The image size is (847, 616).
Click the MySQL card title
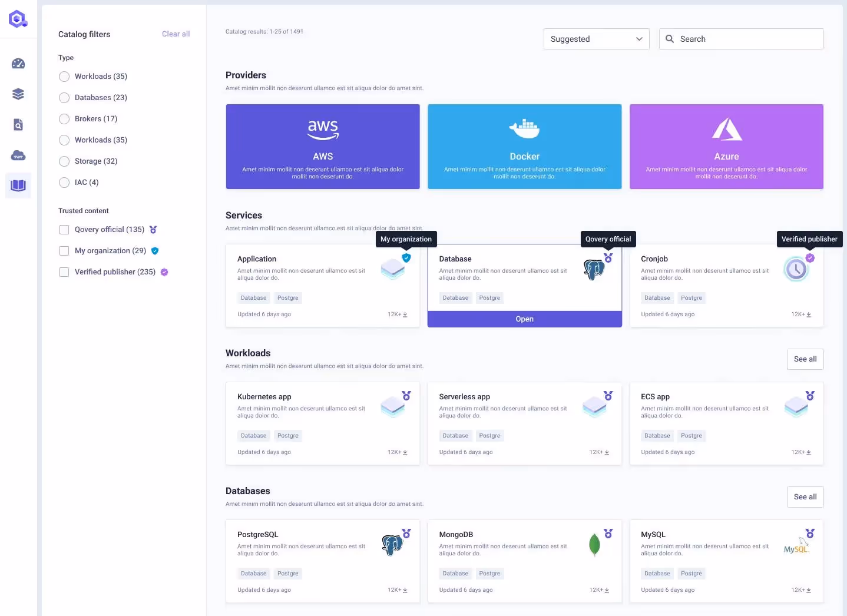tap(653, 535)
